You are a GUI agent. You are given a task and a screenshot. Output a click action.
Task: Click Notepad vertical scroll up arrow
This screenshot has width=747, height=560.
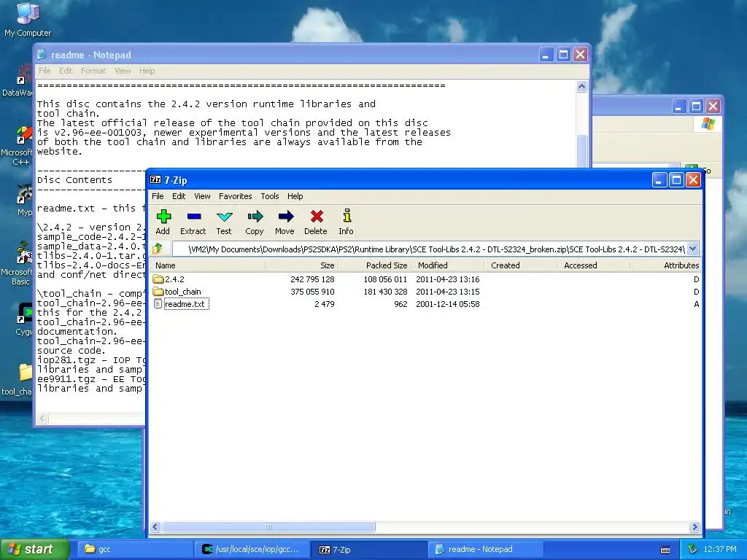[581, 86]
